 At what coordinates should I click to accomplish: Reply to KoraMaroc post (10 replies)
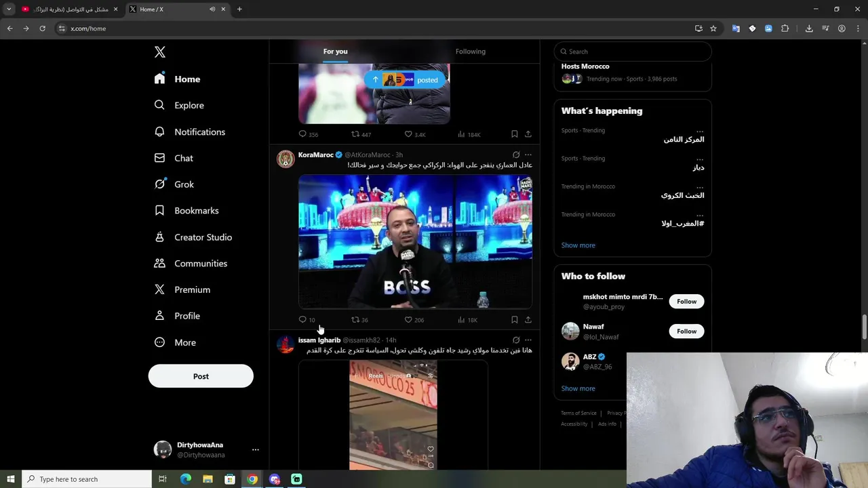307,320
